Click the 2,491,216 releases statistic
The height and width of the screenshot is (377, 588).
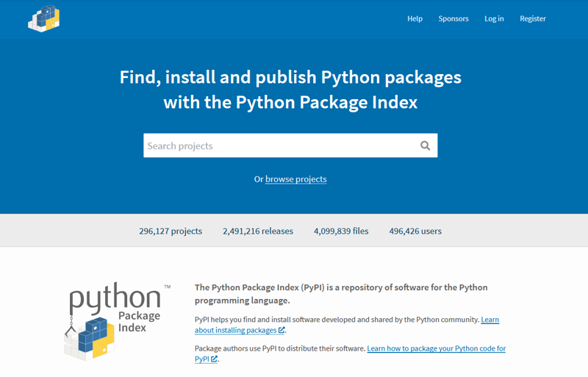tap(258, 231)
